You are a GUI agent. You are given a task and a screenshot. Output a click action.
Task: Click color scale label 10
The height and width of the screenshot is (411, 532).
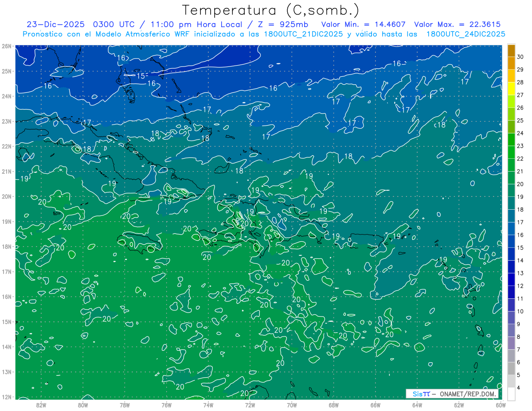point(520,311)
